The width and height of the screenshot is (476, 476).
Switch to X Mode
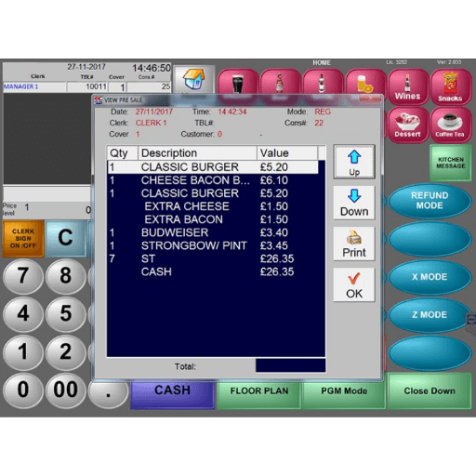click(430, 277)
